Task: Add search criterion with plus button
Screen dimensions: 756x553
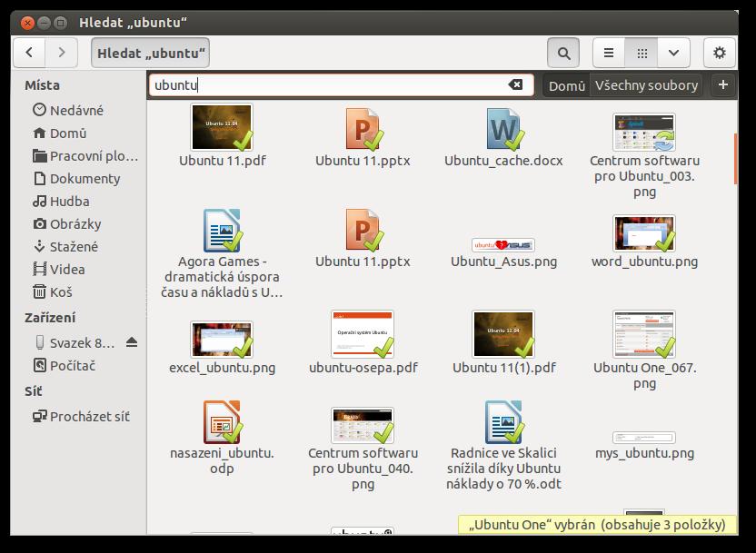Action: (x=722, y=85)
